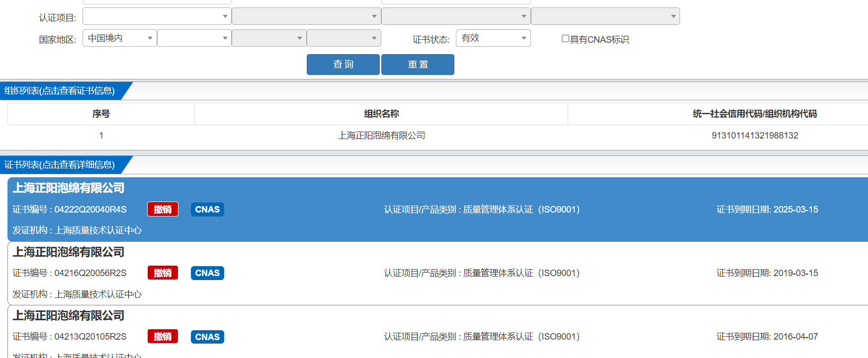Click the CNAS badge on certificate 04213Q20105R2S
Screen dimensions: 868x358
(207, 337)
